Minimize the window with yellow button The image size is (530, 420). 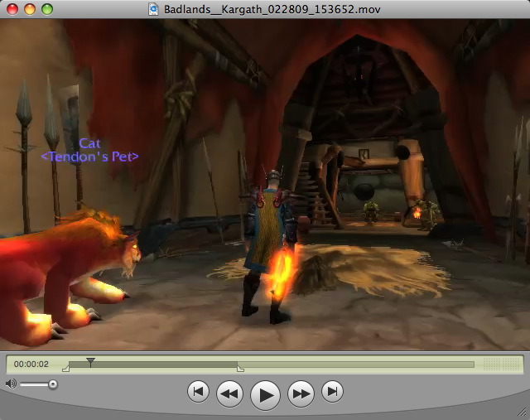pos(29,8)
